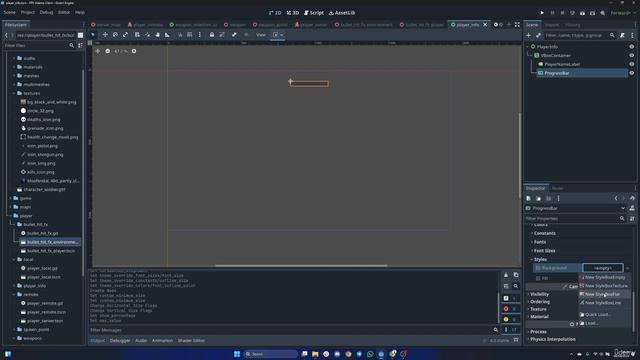Image resolution: width=640 pixels, height=360 pixels.
Task: Switch to the 3D workspace
Action: point(293,13)
